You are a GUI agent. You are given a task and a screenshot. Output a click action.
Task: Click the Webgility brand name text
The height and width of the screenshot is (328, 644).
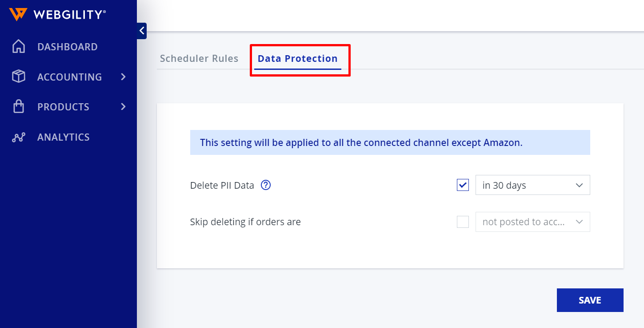pos(69,15)
